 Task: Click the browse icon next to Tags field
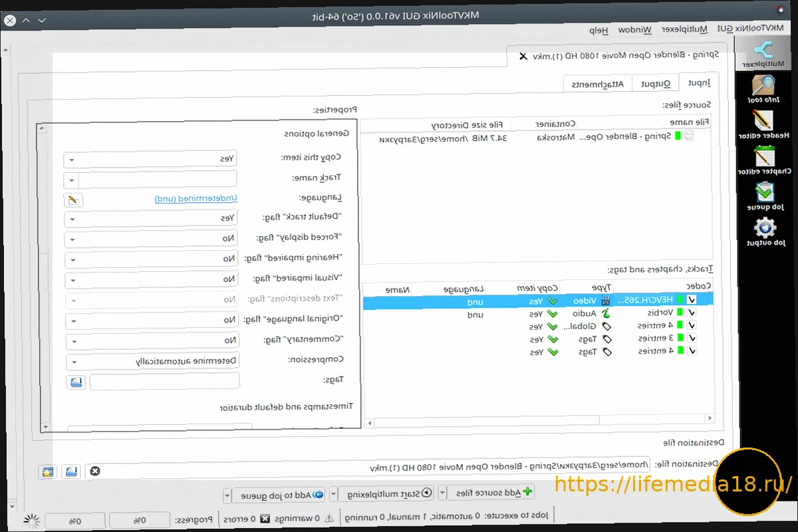[x=76, y=382]
